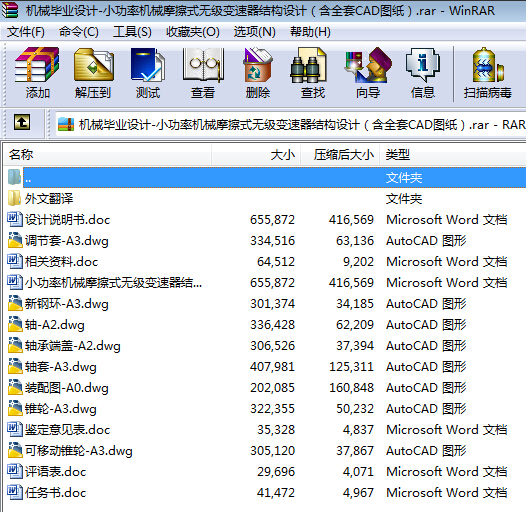Image resolution: width=526 pixels, height=512 pixels.
Task: Click the archive path address field
Action: pos(291,124)
